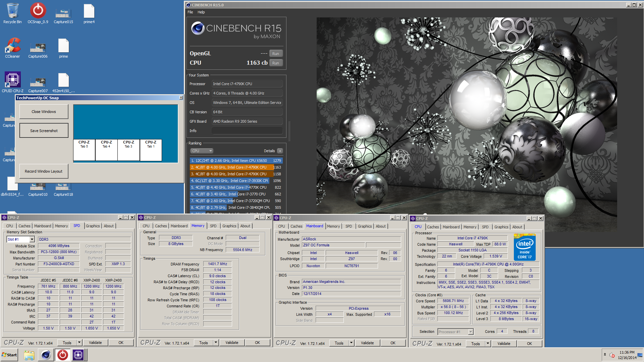Run the OpenGL benchmark

click(276, 54)
